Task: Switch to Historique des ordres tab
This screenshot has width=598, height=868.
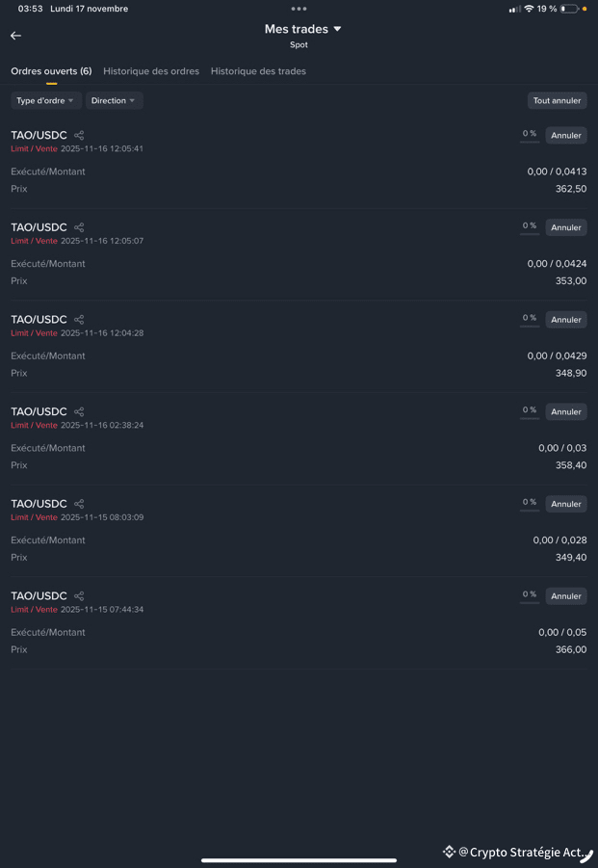Action: 151,71
